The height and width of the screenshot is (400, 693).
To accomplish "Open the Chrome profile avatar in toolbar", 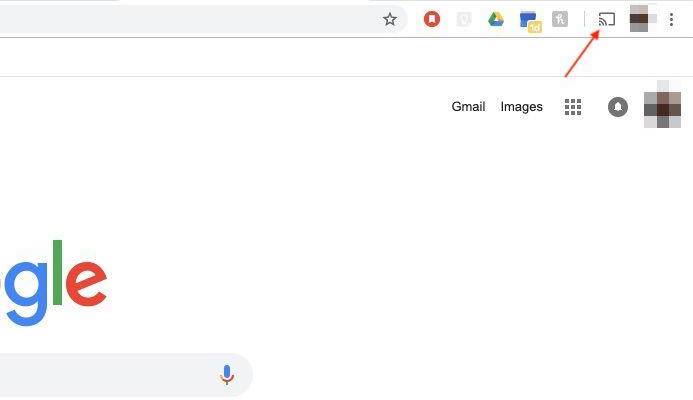I will coord(641,19).
